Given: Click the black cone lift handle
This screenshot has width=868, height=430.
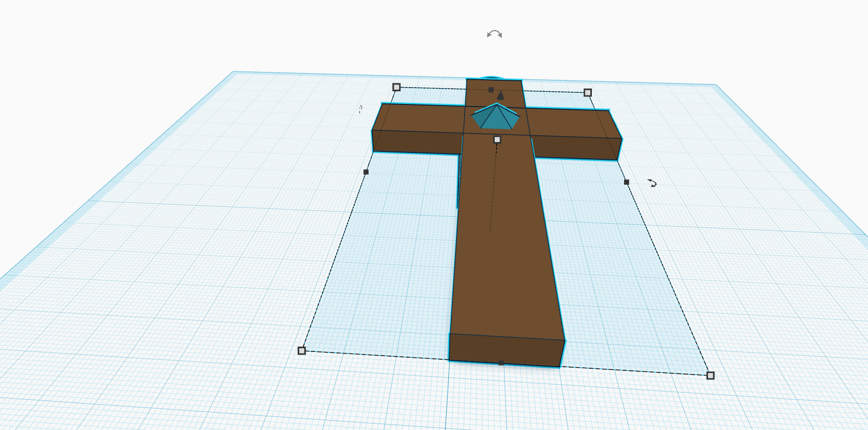Looking at the screenshot, I should coord(501,95).
